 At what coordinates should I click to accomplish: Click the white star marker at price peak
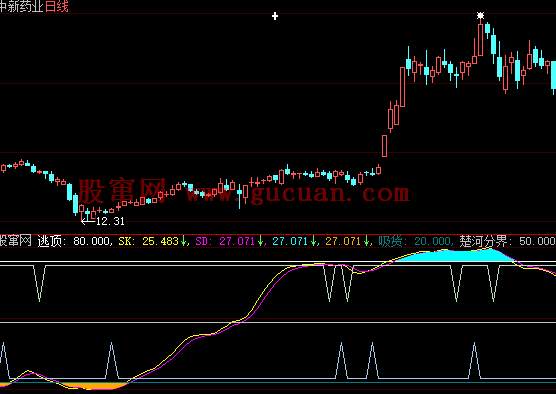pos(480,16)
